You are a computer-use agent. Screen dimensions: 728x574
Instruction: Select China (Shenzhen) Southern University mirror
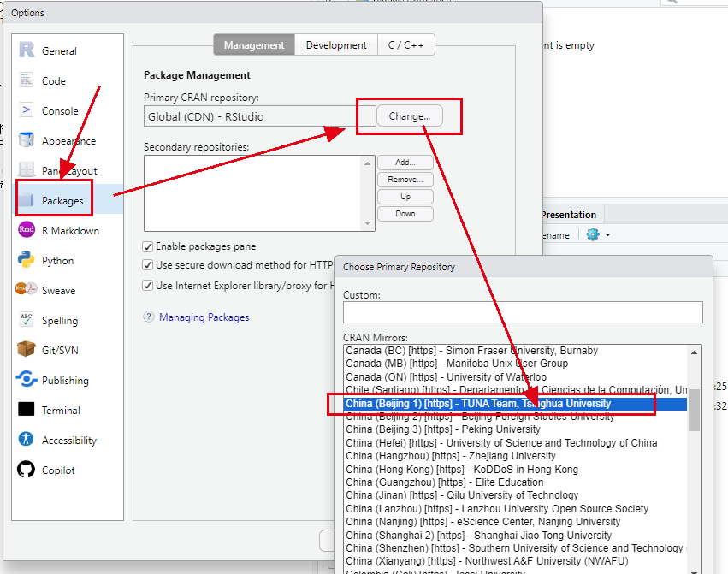click(517, 548)
